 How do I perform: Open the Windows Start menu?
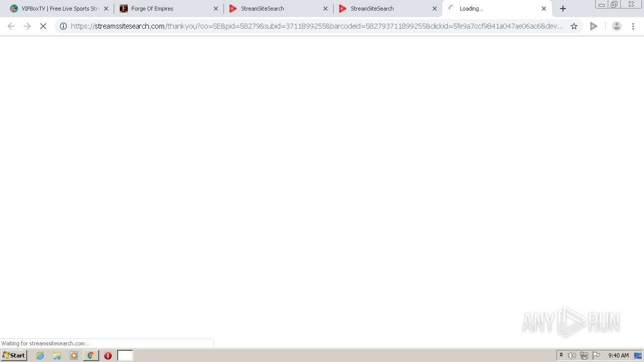(14, 355)
